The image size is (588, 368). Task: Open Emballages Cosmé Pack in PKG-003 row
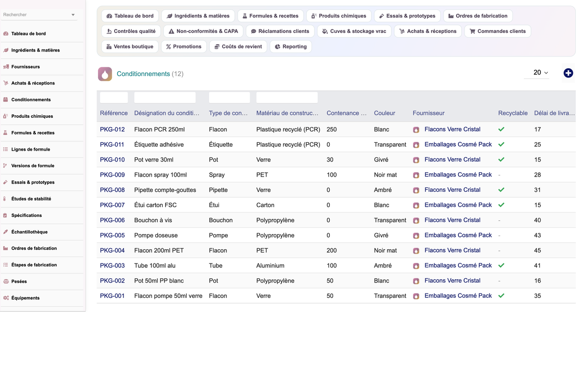coord(458,265)
